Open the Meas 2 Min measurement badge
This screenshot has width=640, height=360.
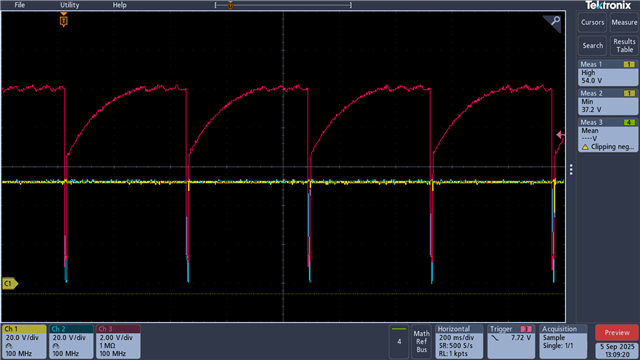[608, 102]
